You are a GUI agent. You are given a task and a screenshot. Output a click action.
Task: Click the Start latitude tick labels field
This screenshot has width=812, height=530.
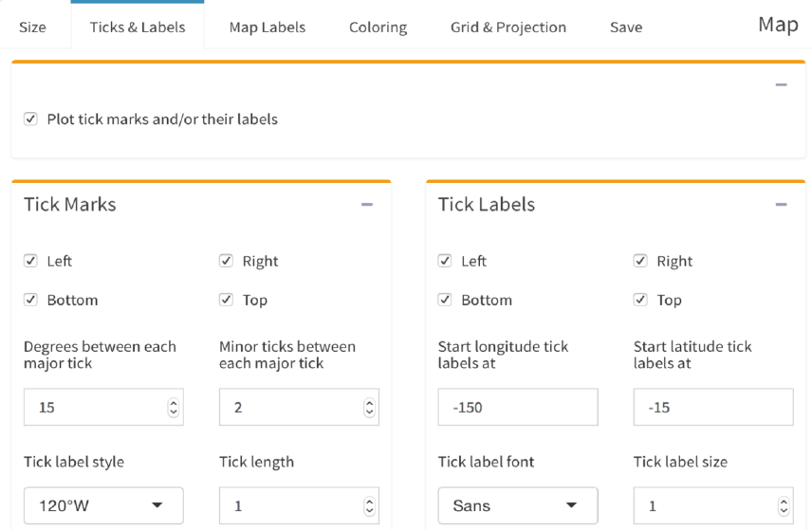click(x=713, y=408)
